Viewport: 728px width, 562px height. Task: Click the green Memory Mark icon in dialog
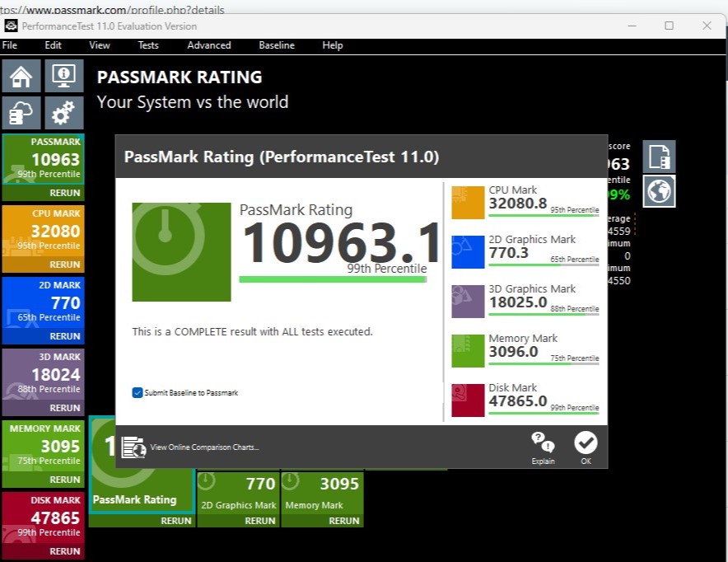(468, 351)
